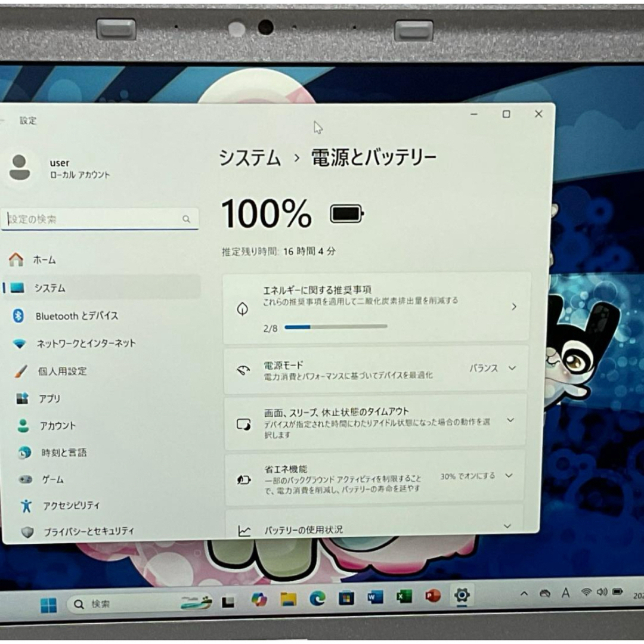Open the Wi-Fi icon in the system tray
Screen dimensions: 644x644
click(586, 592)
